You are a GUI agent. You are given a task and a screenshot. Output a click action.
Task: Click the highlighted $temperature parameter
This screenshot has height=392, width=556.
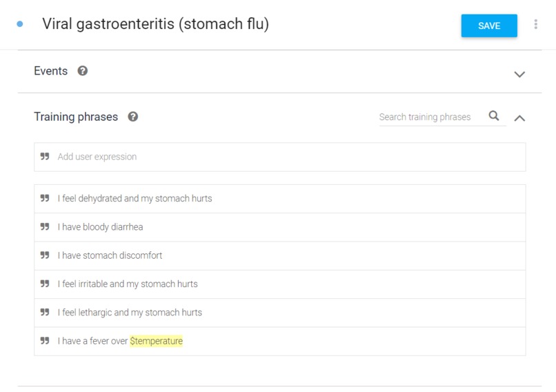[156, 341]
